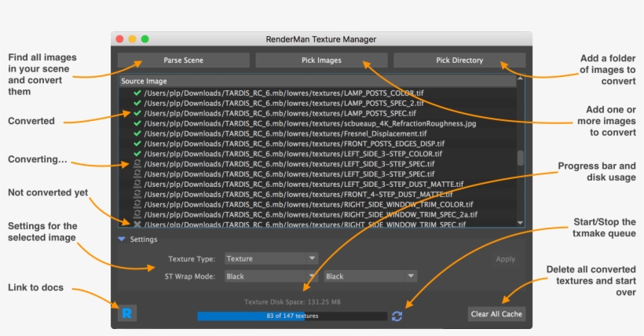Click the Source Image column header
Screen dimensions: 644x336
(318, 81)
